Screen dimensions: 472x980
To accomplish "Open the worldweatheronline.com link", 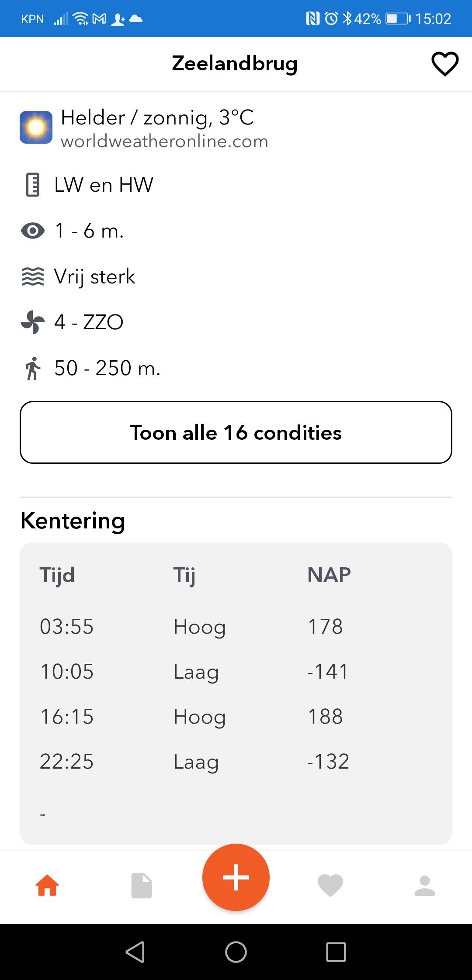I will tap(164, 141).
